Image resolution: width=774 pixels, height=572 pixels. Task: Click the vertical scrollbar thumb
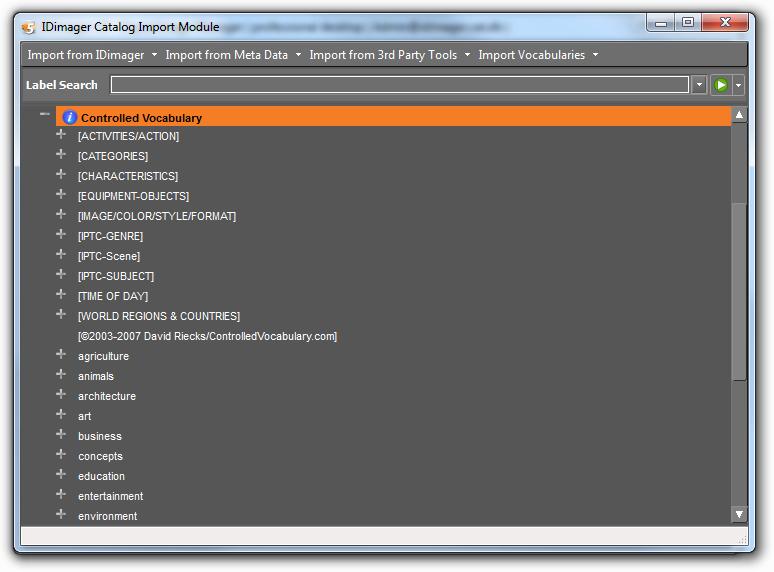739,290
